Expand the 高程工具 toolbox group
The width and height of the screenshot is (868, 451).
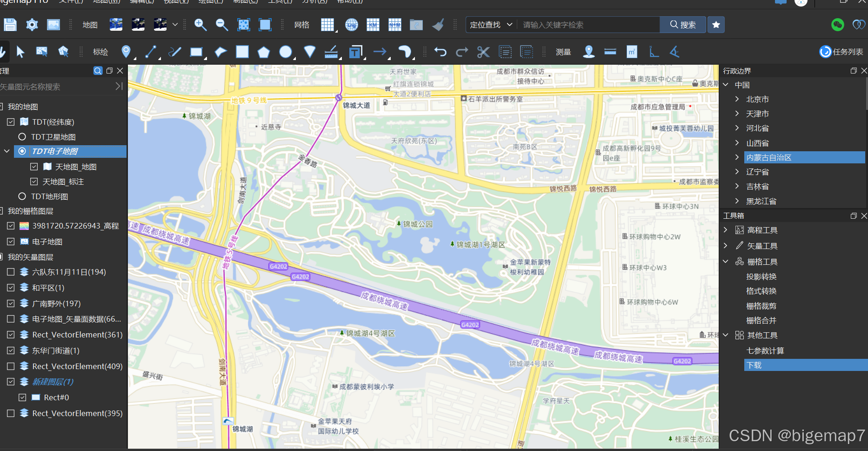tap(726, 230)
